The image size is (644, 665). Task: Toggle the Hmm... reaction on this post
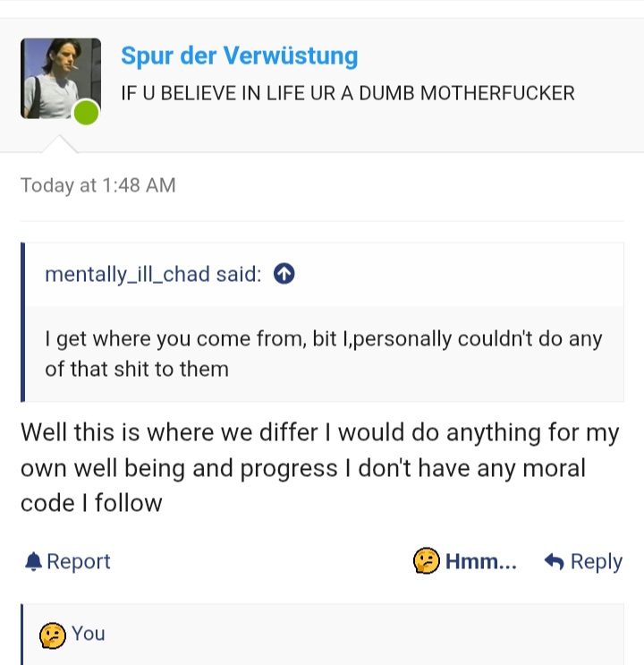(465, 560)
